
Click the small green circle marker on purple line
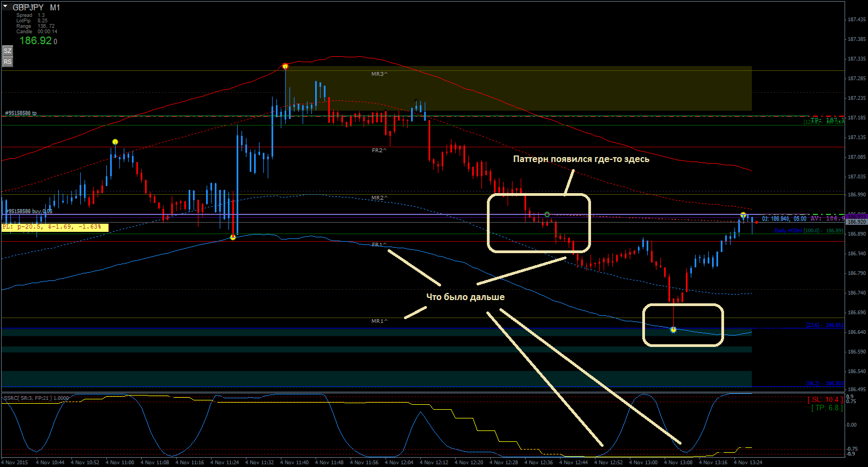click(x=547, y=214)
